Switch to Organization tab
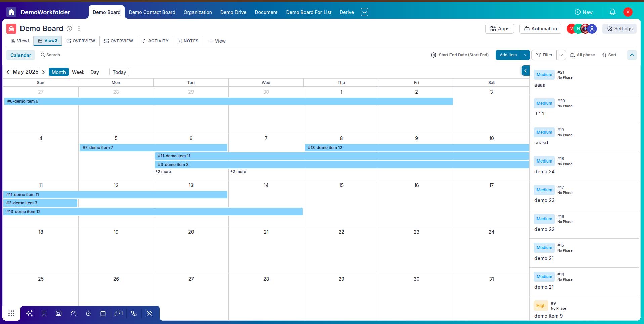 pos(198,12)
